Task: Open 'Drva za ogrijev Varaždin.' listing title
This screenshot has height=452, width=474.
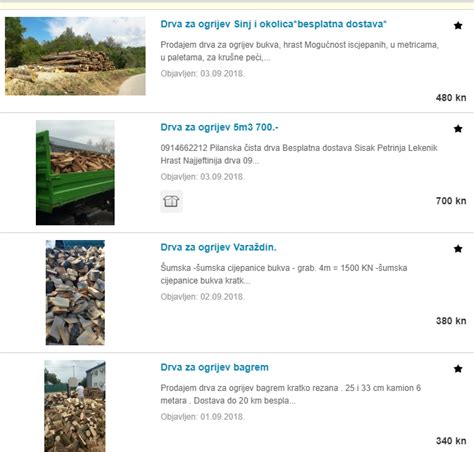Action: click(x=218, y=247)
